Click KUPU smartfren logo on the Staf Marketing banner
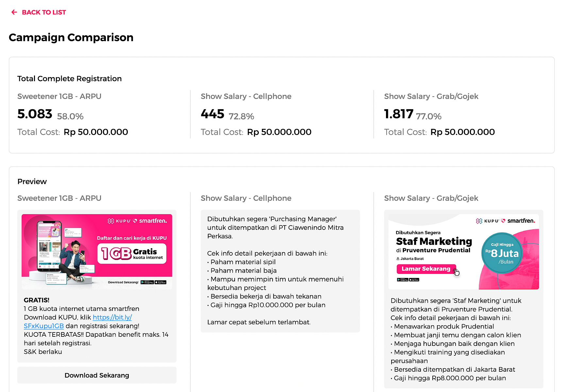 tap(505, 221)
